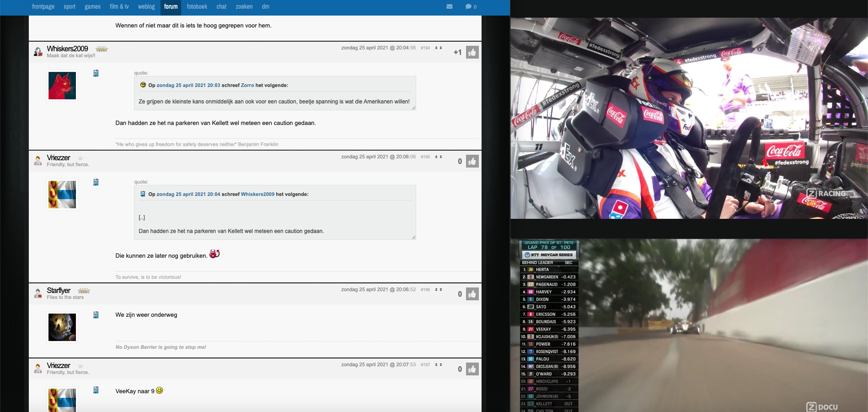This screenshot has height=412, width=868.
Task: Click the timestamp 'zondag 25 april 2021 @ 20:06:52'
Action: tap(379, 289)
